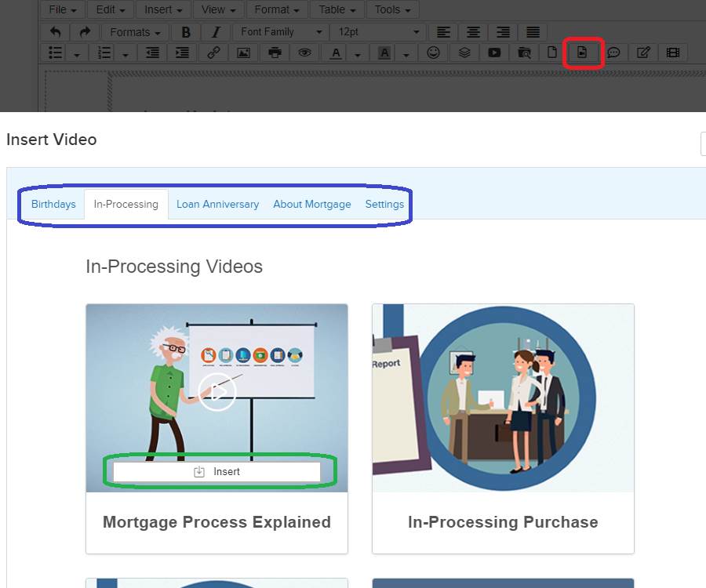Click the insert video file icon
The image size is (706, 588).
[x=582, y=53]
